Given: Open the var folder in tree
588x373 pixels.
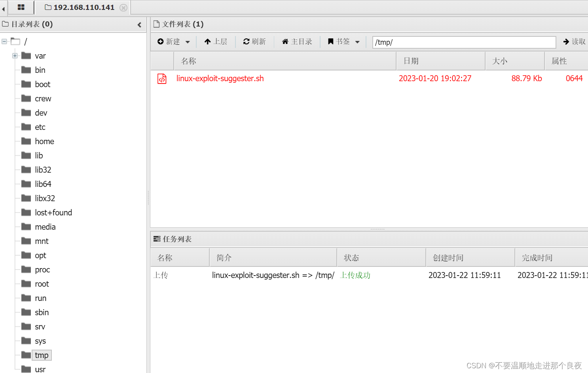Looking at the screenshot, I should tap(40, 56).
